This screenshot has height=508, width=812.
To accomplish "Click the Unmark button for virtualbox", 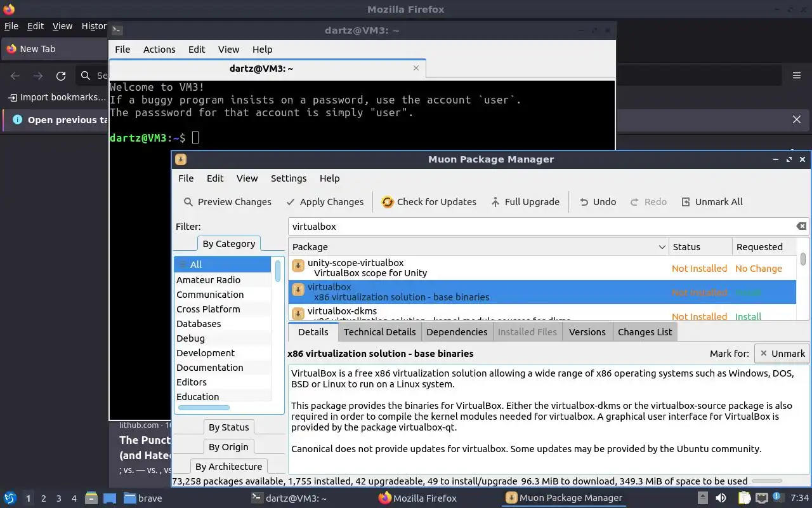I will [x=782, y=354].
